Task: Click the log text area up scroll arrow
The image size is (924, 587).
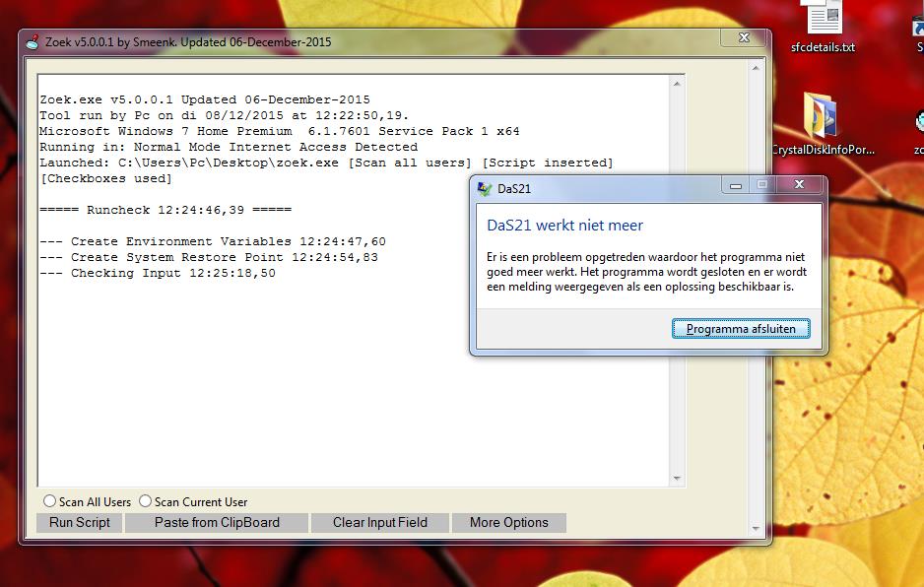Action: point(677,85)
